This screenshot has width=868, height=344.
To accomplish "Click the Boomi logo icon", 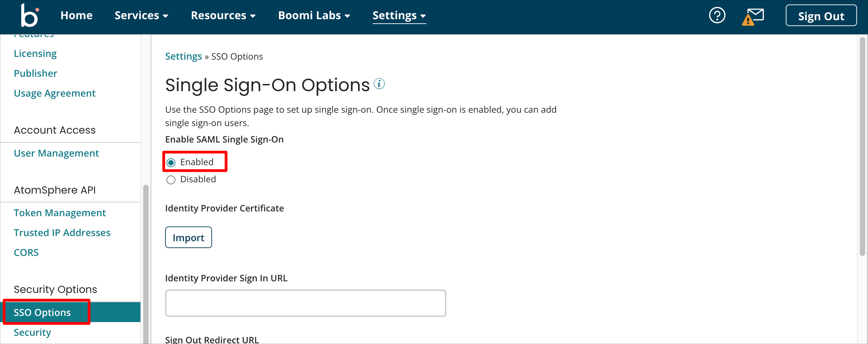I will click(x=30, y=15).
